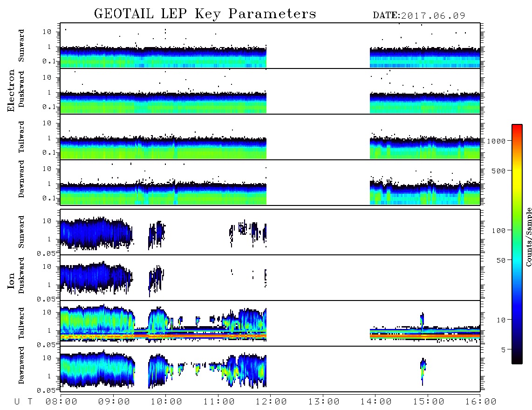Click the "GEOTAIL LEP Key Parameters" title
The image size is (532, 410).
coord(205,14)
